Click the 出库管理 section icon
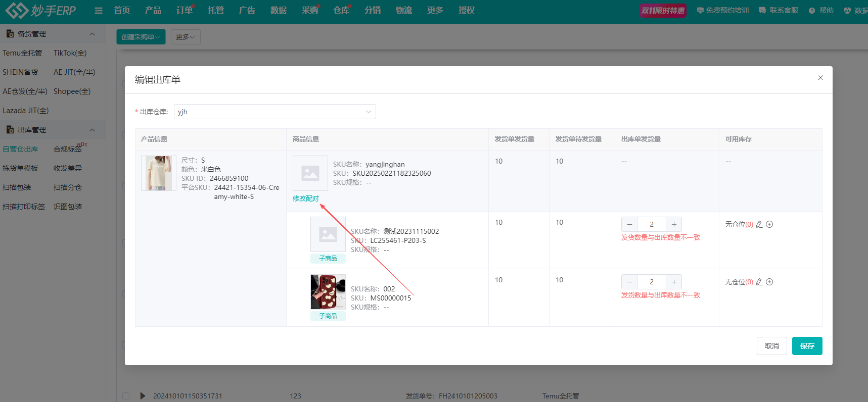This screenshot has height=402, width=868. [x=10, y=130]
